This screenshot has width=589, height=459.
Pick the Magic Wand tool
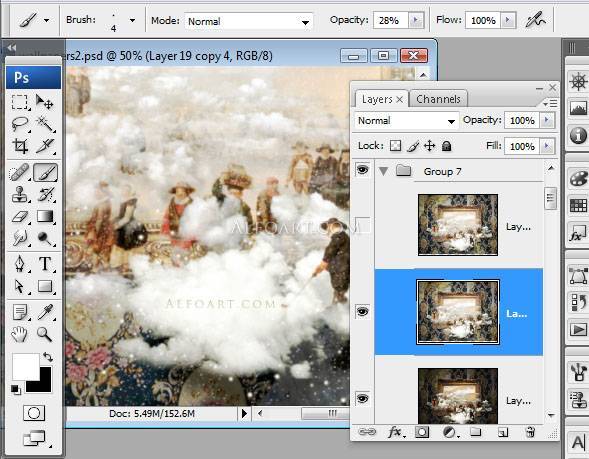[x=45, y=124]
